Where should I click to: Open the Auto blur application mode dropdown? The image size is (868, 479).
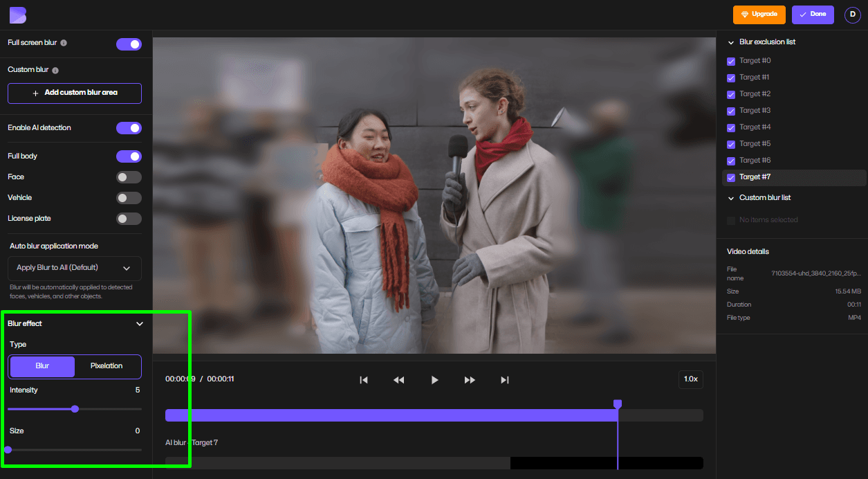[74, 268]
